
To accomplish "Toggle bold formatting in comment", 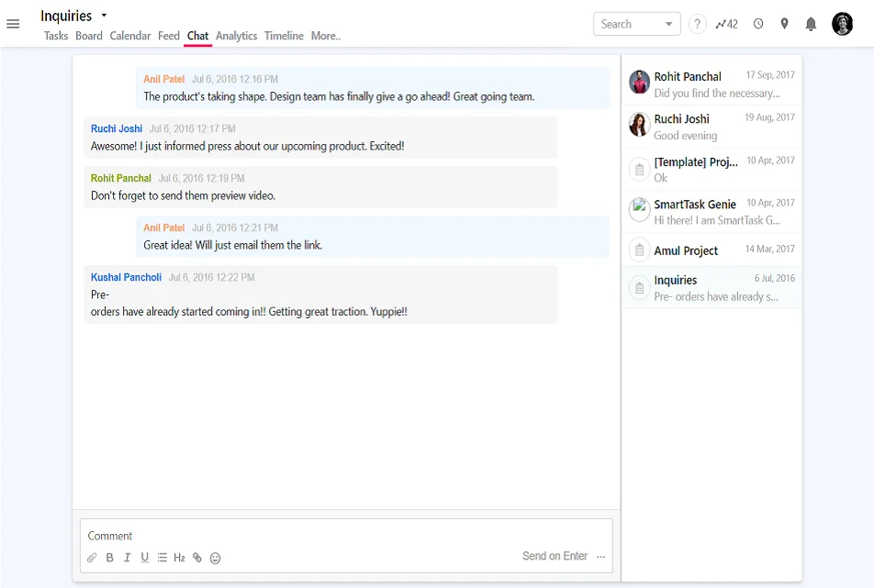I will (110, 558).
